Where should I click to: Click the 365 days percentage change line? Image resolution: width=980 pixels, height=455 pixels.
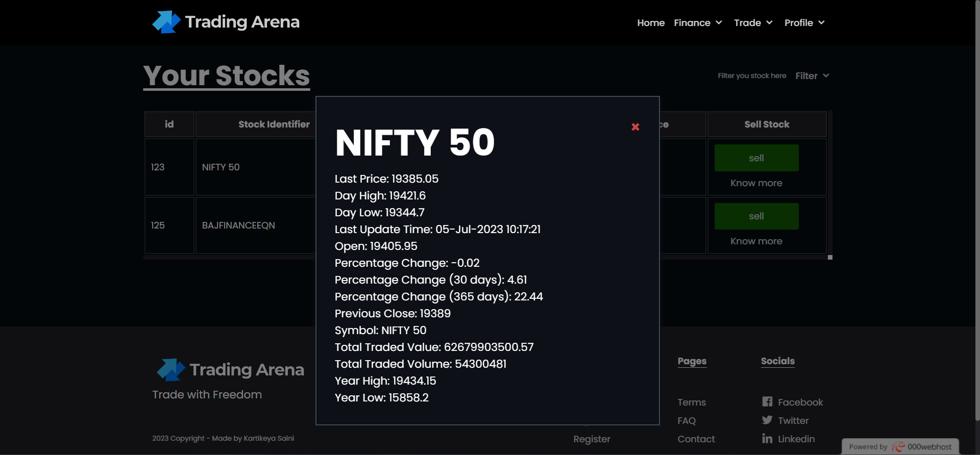(439, 296)
